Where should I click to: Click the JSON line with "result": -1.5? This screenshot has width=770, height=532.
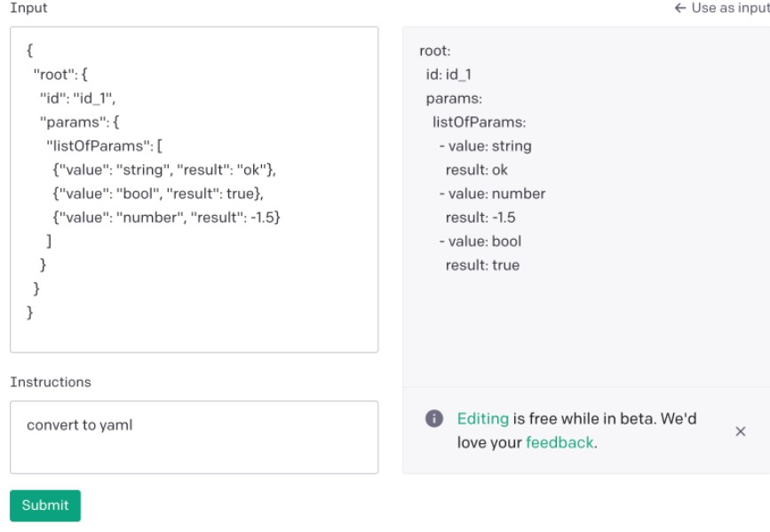[166, 218]
